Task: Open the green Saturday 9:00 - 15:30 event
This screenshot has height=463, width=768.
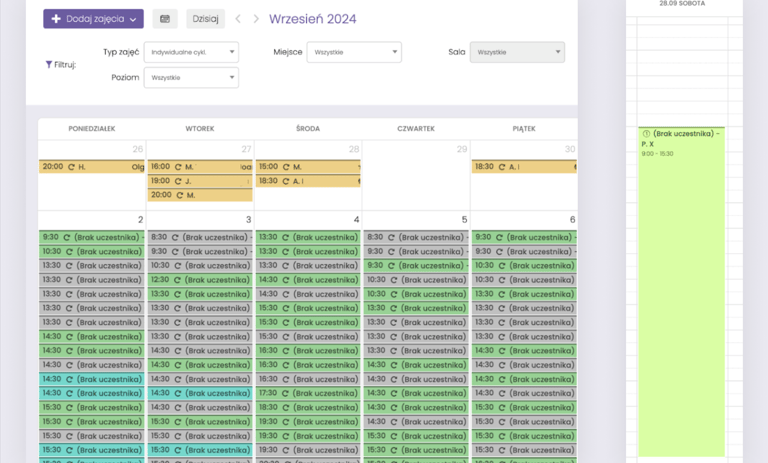Action: [x=681, y=292]
